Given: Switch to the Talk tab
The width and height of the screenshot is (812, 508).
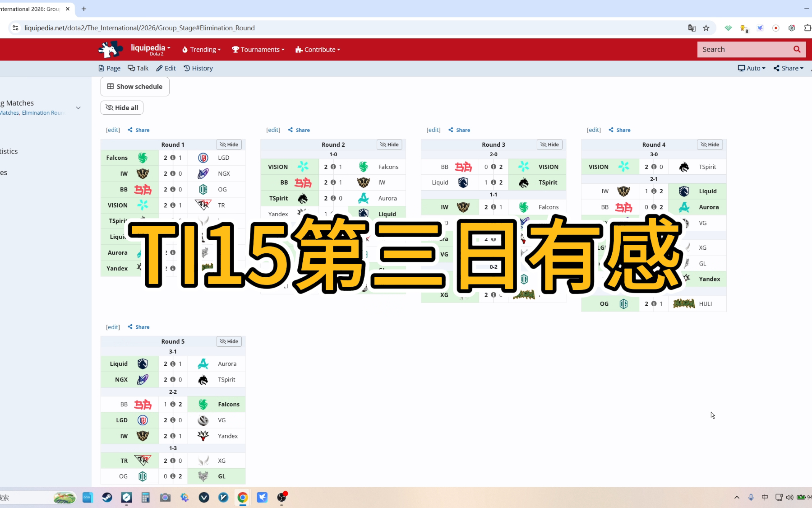Looking at the screenshot, I should coord(138,68).
